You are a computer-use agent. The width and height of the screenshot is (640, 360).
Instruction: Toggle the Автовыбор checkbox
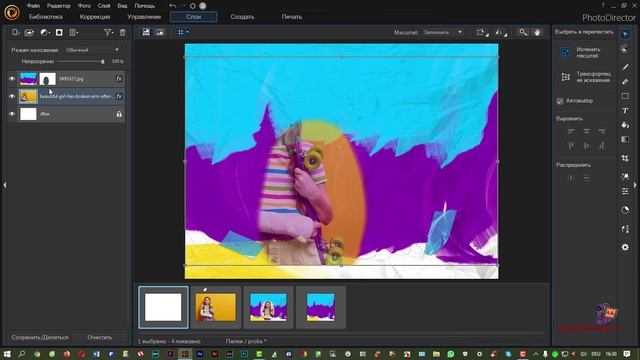tap(560, 101)
